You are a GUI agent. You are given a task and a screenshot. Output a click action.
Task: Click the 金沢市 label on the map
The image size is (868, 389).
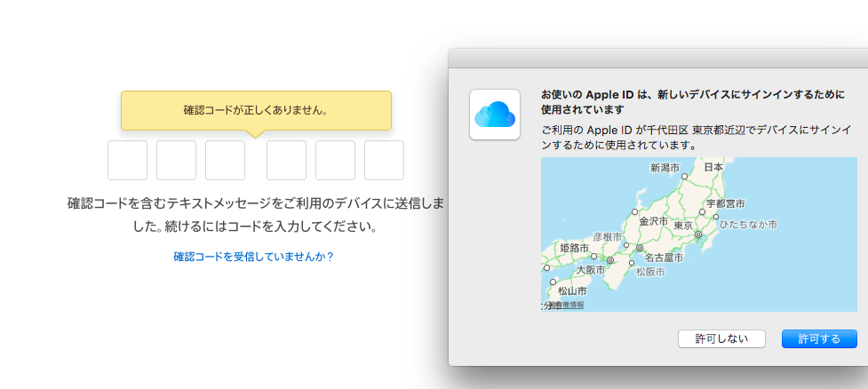(654, 221)
